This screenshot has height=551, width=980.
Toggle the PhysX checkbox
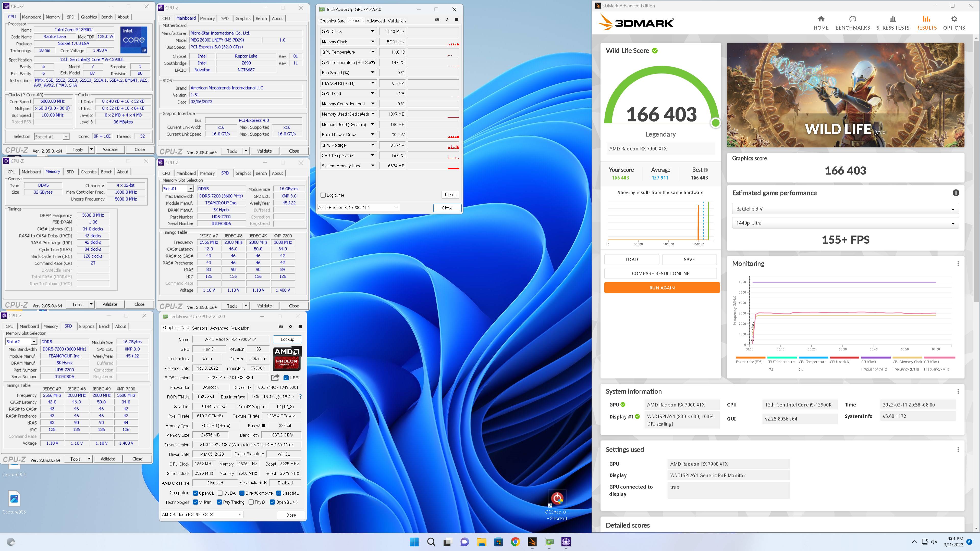point(251,502)
